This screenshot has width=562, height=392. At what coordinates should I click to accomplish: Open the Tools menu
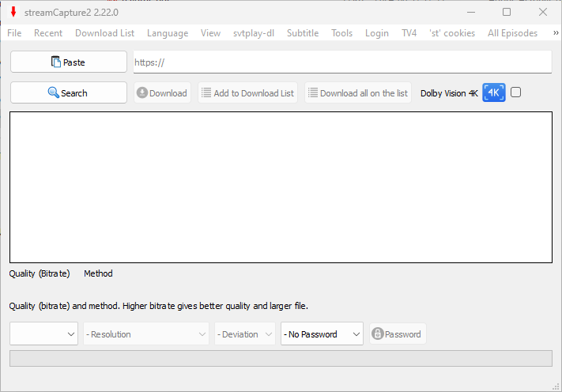(x=341, y=33)
